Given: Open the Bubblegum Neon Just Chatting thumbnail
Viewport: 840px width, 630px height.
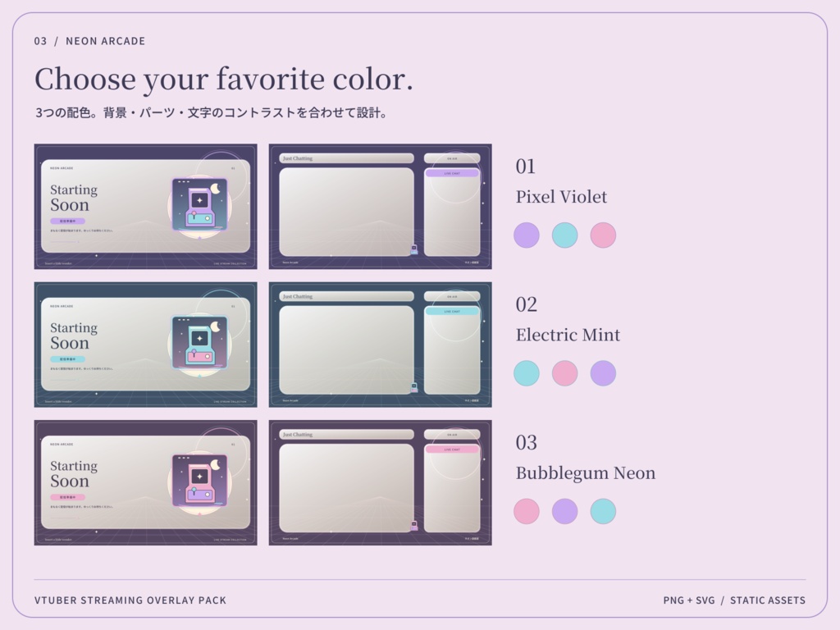Looking at the screenshot, I should (381, 482).
